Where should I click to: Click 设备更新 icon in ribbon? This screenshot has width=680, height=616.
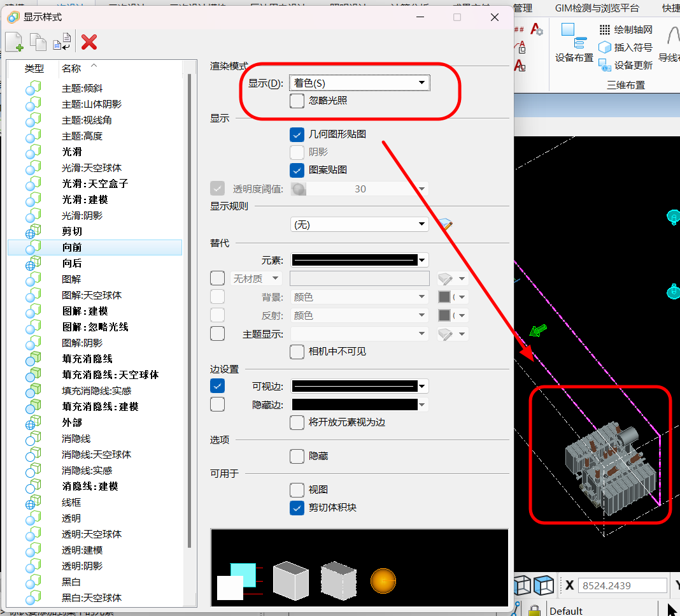pos(604,65)
